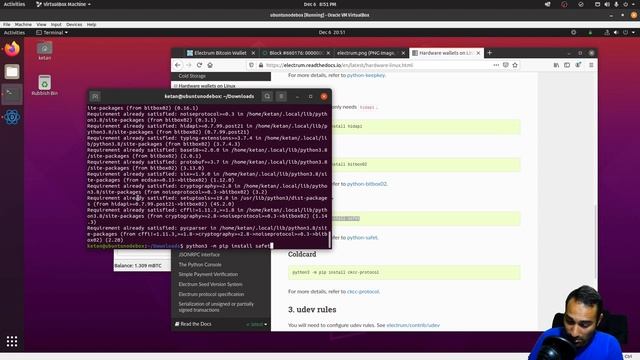Open Firefox from the Ubuntu dock

(x=12, y=49)
